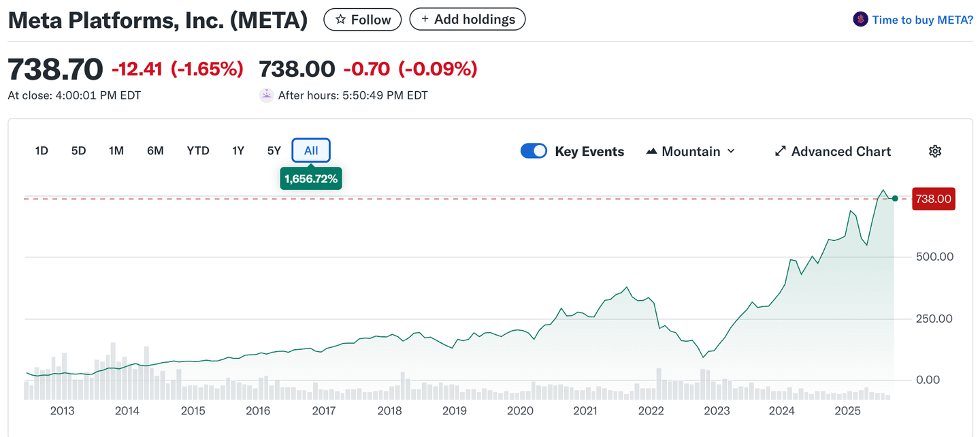Click the green dot at chart line end
The image size is (980, 437).
895,199
